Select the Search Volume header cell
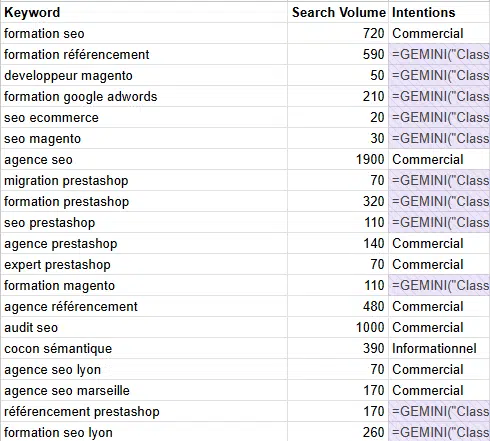Image resolution: width=490 pixels, height=441 pixels. [338, 12]
